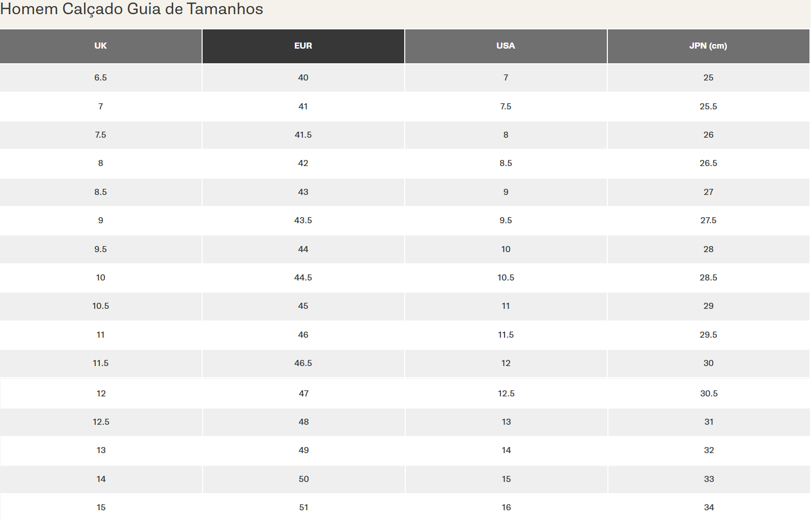Click the UK 6.5 size cell
Screen dimensions: 812x525
pos(100,77)
